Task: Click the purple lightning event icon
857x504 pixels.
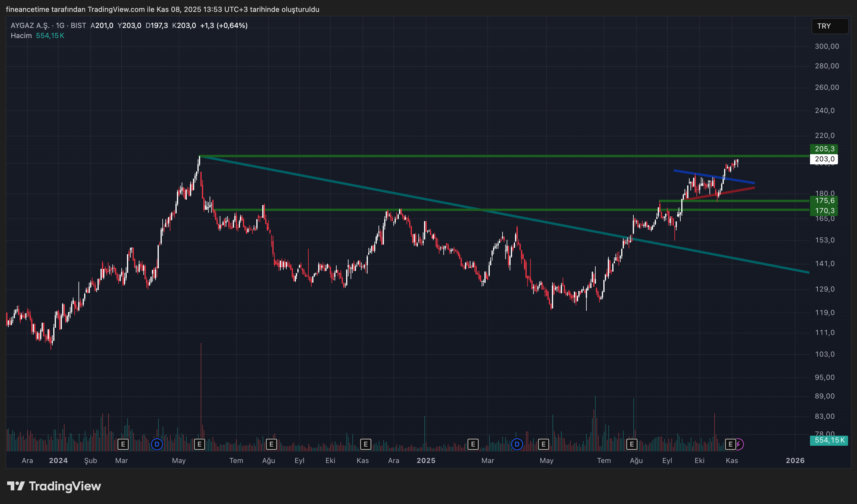Action: (739, 444)
